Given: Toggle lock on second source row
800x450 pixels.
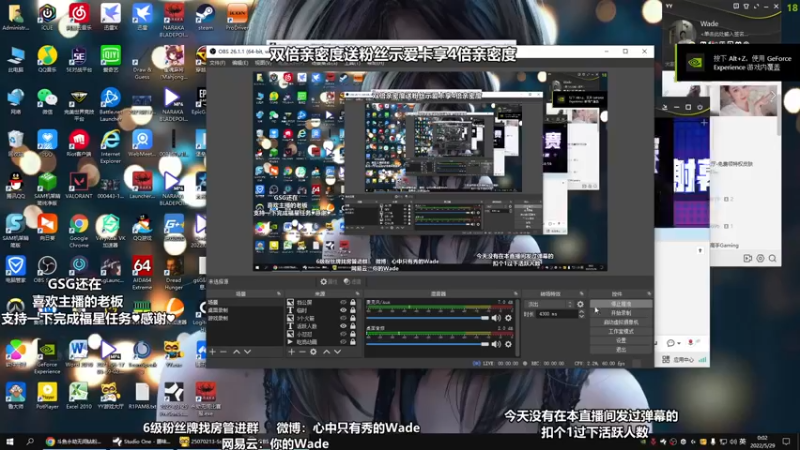Looking at the screenshot, I should pyautogui.click(x=353, y=310).
